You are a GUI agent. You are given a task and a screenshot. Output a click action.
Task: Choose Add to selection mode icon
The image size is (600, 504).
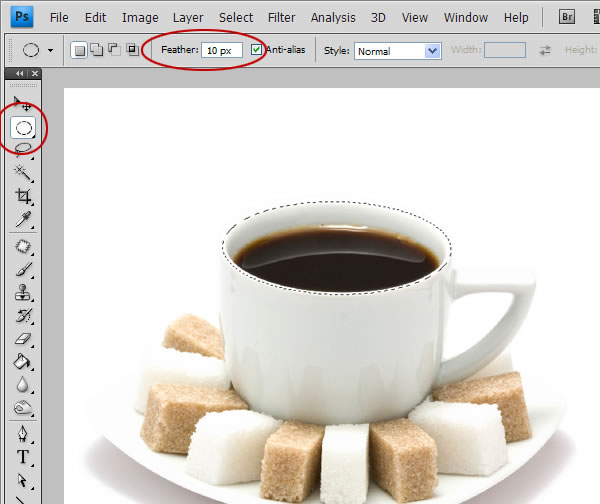pyautogui.click(x=96, y=50)
